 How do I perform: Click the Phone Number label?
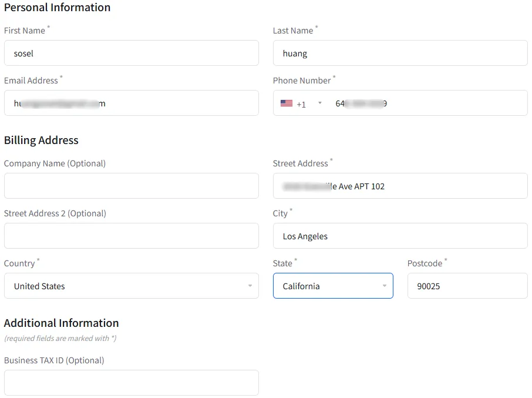click(302, 81)
